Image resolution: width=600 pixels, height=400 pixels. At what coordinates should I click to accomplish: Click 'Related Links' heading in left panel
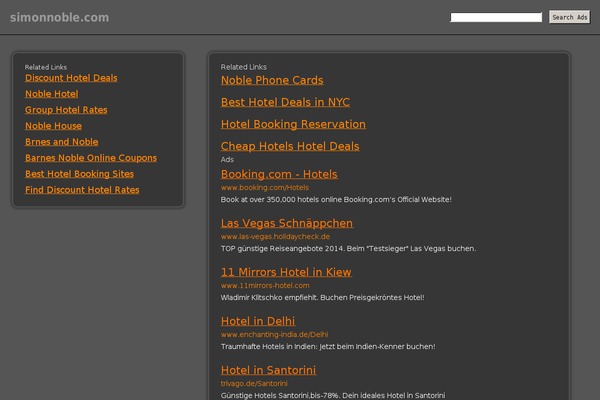pos(46,67)
